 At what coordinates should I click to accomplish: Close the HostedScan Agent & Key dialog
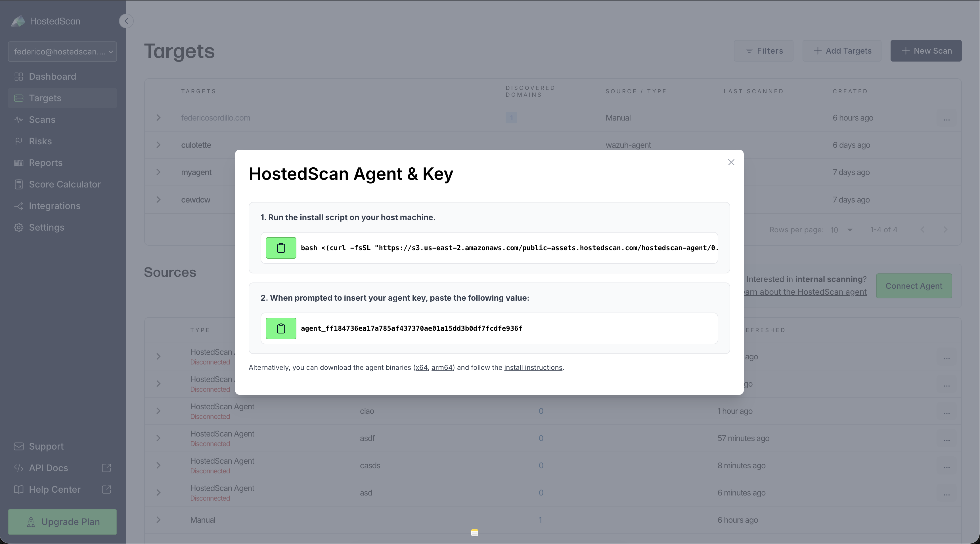tap(731, 162)
